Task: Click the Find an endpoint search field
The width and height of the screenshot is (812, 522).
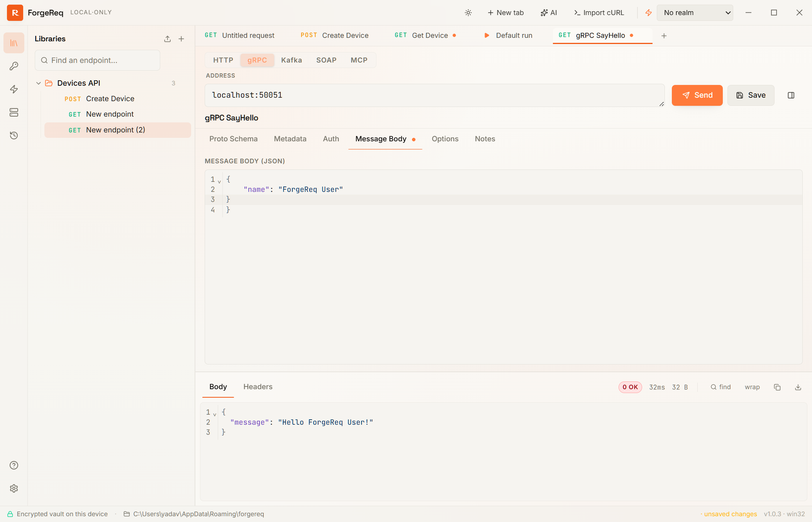Action: pyautogui.click(x=97, y=60)
